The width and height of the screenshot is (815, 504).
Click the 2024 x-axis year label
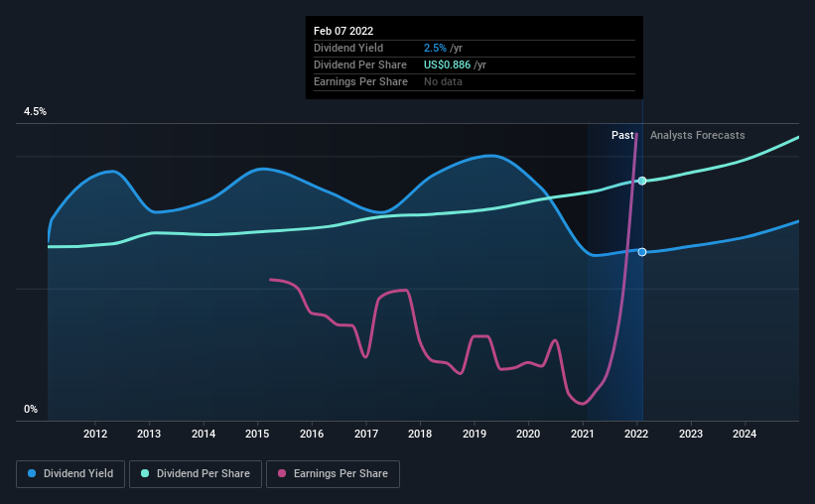pyautogui.click(x=745, y=434)
